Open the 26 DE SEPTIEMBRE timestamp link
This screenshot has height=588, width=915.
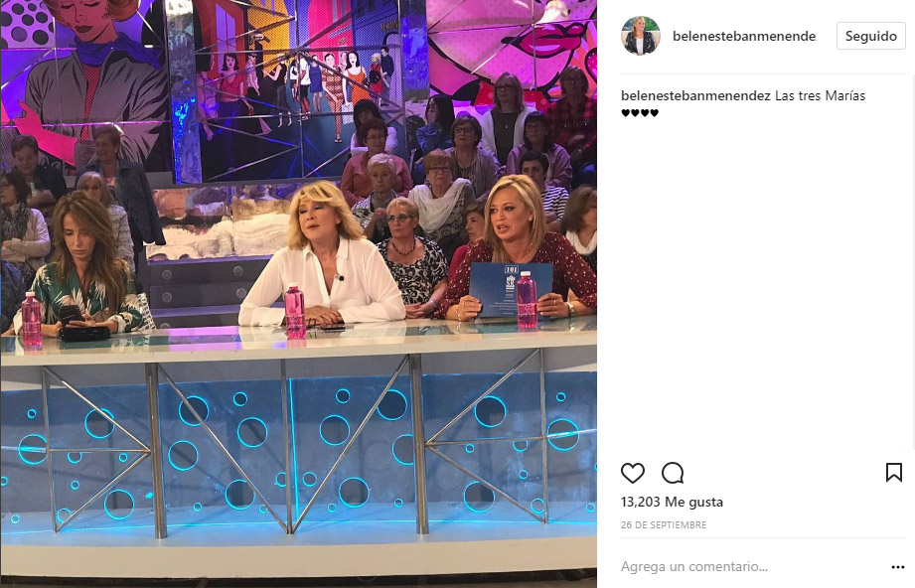[664, 525]
